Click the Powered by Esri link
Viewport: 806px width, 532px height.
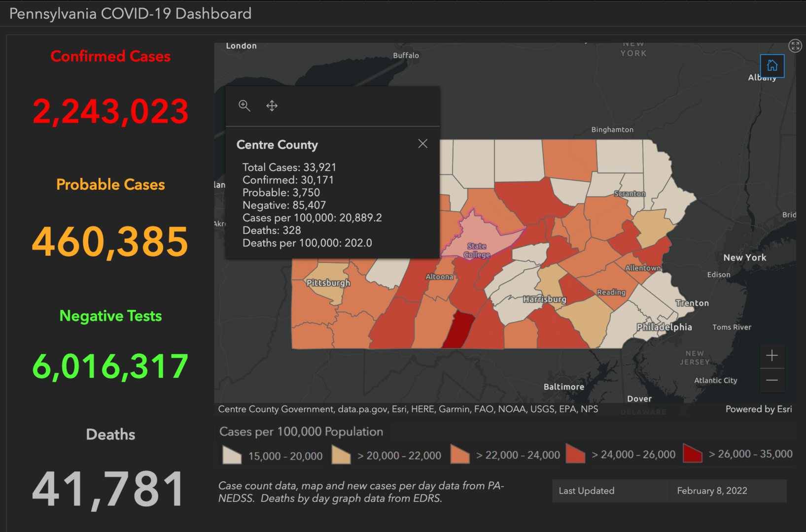pos(759,409)
